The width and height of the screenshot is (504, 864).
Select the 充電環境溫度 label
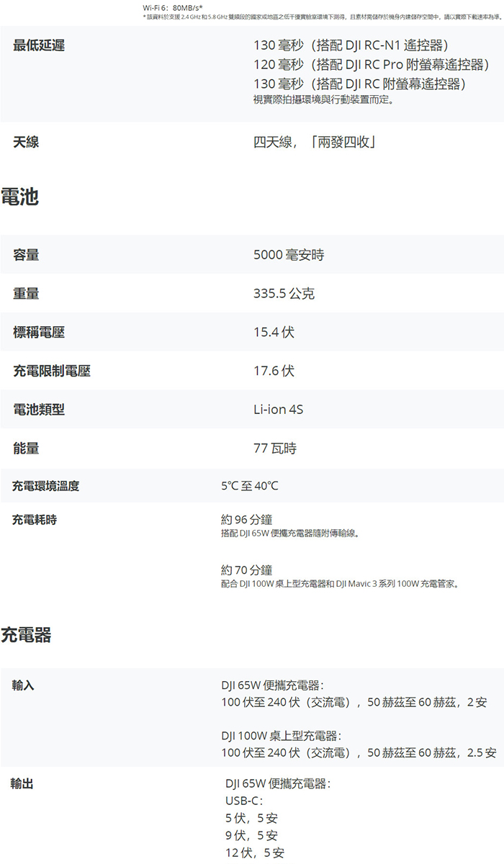(x=45, y=486)
